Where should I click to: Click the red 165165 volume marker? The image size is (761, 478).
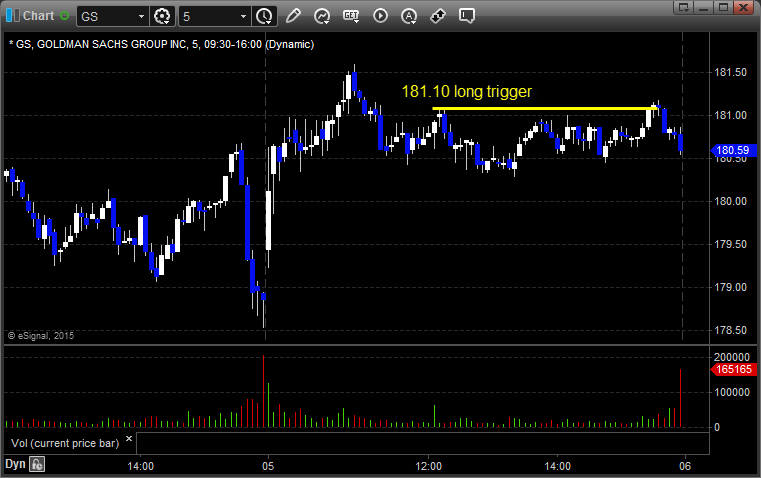(733, 369)
